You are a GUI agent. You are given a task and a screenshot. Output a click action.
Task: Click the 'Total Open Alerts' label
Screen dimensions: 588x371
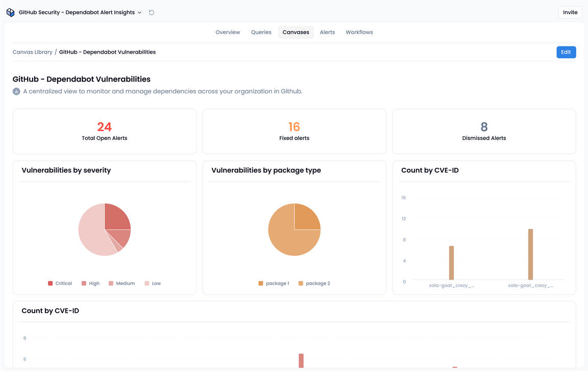[x=105, y=138]
